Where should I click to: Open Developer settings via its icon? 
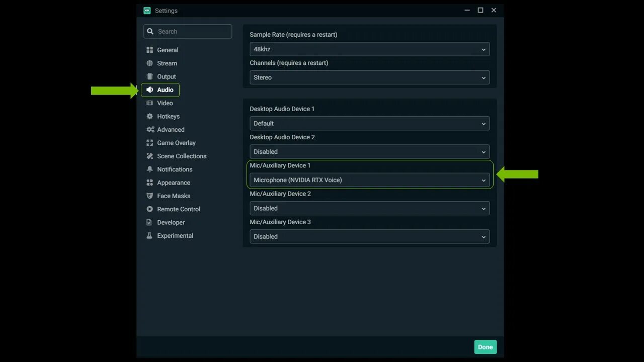pyautogui.click(x=149, y=222)
